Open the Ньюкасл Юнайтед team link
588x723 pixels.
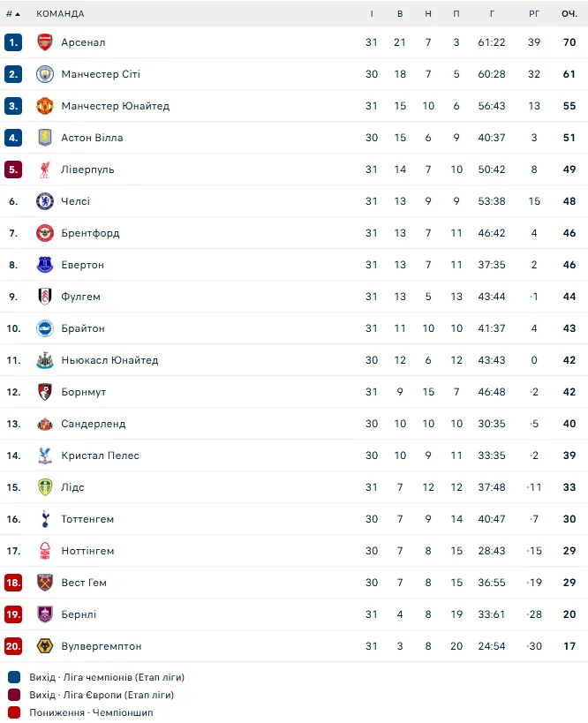109,360
